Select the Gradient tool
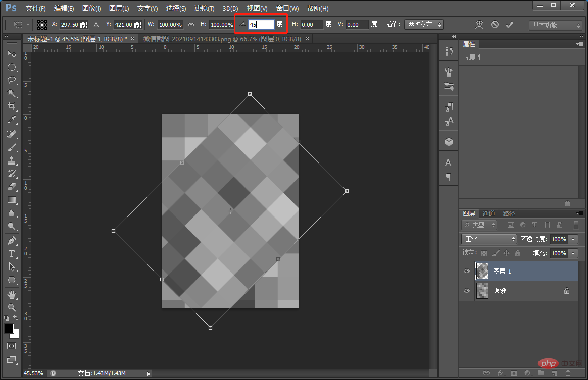Image resolution: width=588 pixels, height=380 pixels. [x=12, y=200]
